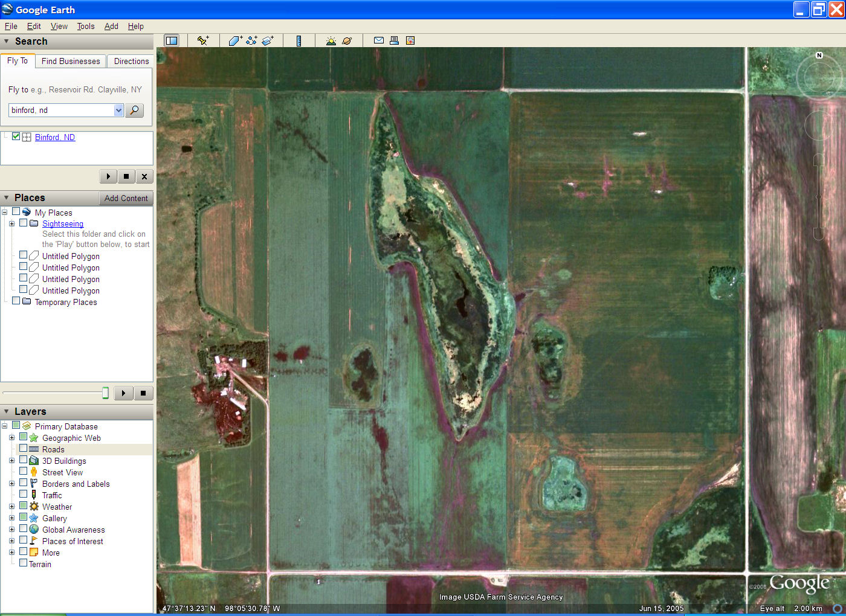Expand the More layers node
The image size is (846, 616).
[12, 553]
